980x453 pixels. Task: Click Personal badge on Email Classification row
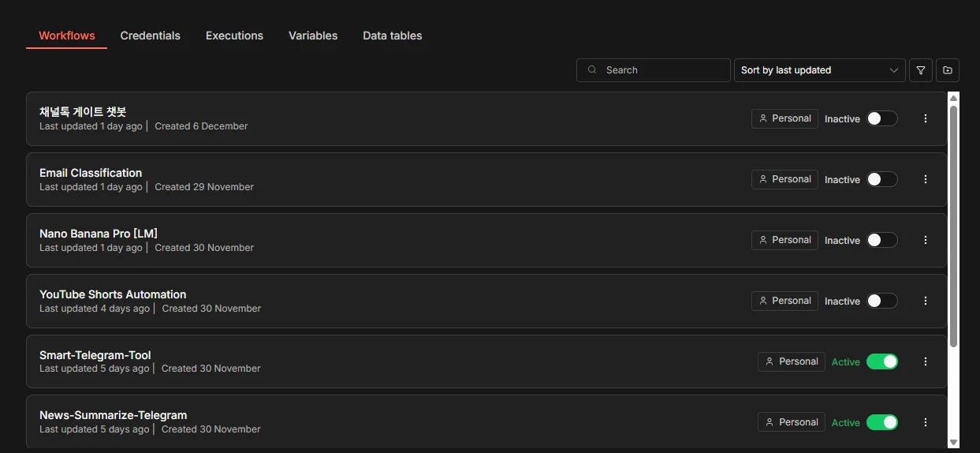[784, 179]
